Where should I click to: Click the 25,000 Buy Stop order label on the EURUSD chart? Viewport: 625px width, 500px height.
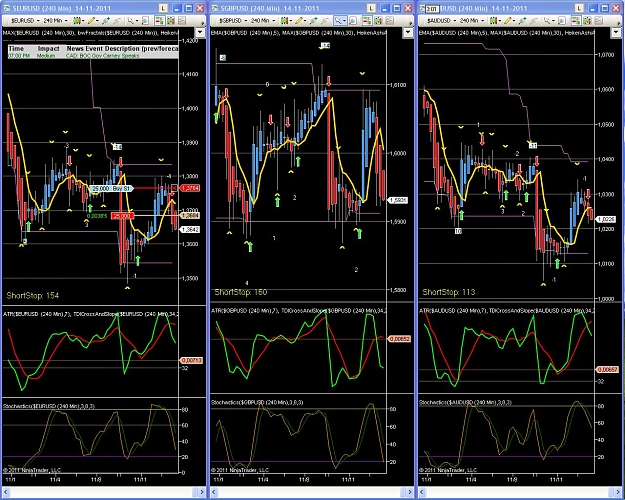point(111,188)
